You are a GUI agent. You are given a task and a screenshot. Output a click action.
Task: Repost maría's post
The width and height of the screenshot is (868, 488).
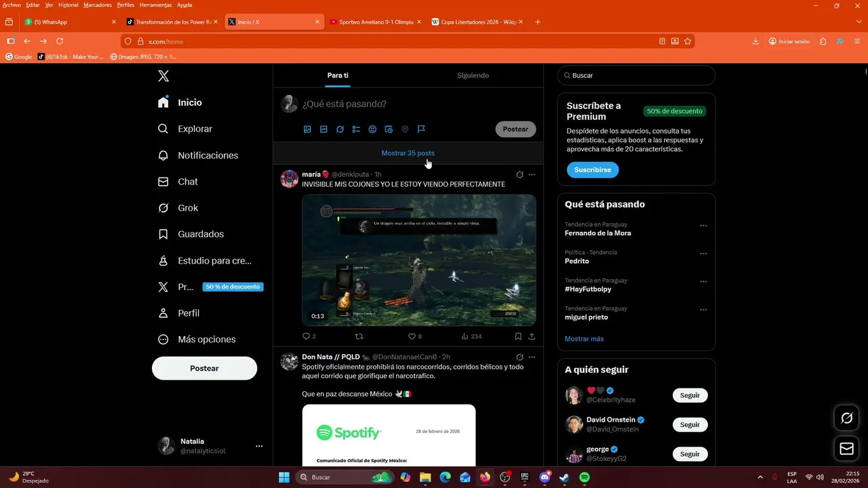359,336
